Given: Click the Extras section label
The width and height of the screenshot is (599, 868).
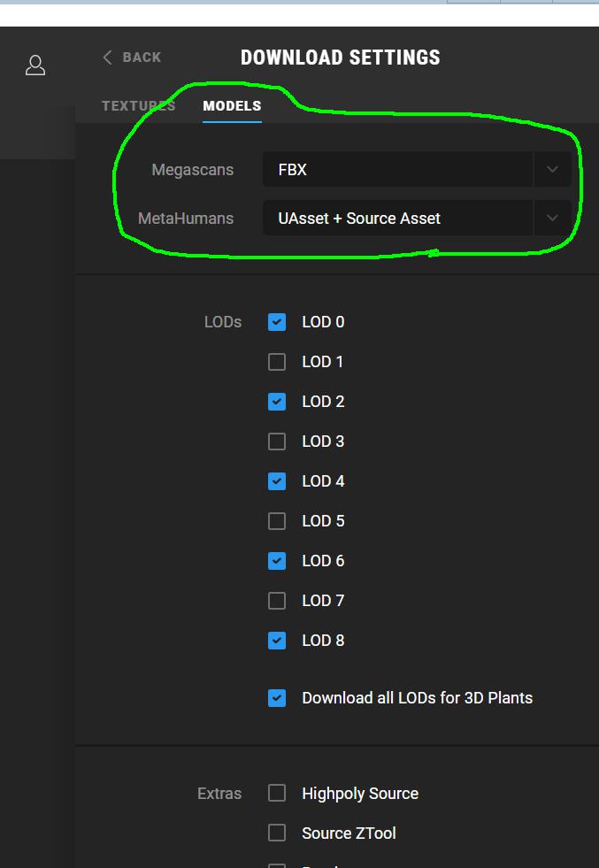Looking at the screenshot, I should (219, 794).
